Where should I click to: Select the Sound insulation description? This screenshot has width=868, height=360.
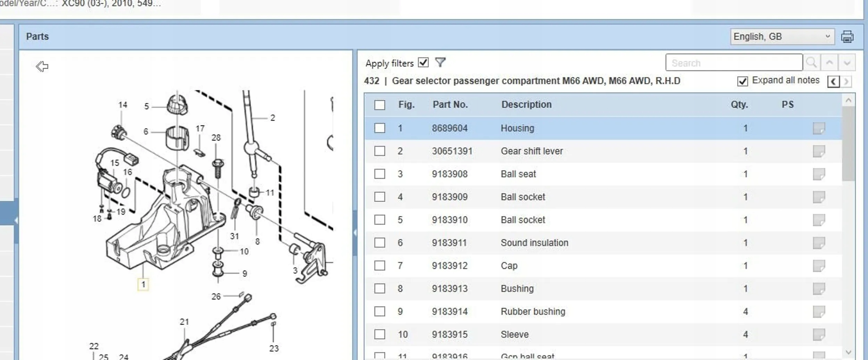pyautogui.click(x=534, y=243)
